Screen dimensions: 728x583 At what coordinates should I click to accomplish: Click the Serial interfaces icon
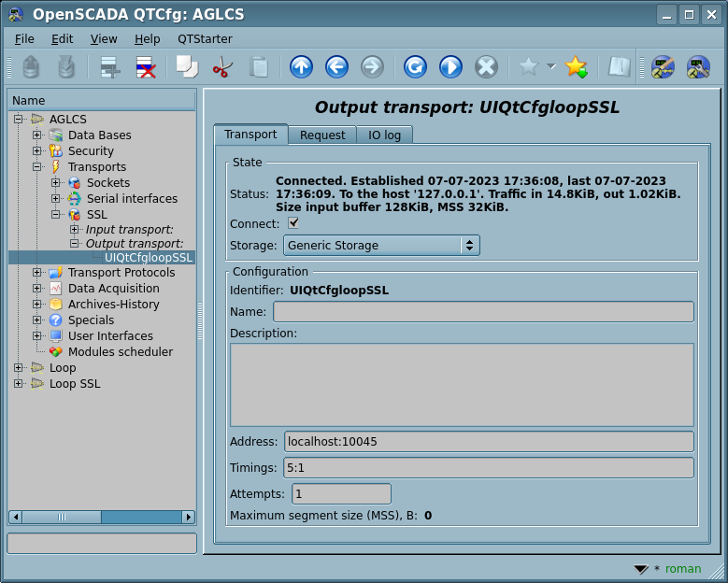point(74,199)
